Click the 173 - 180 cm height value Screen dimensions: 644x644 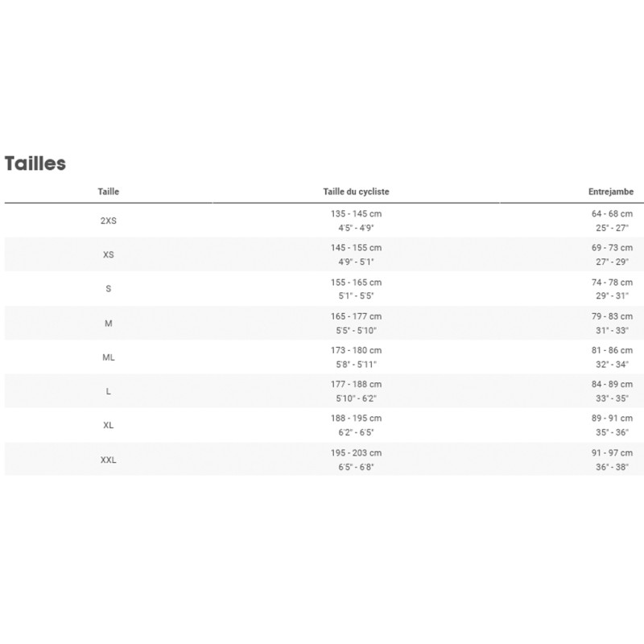(357, 350)
